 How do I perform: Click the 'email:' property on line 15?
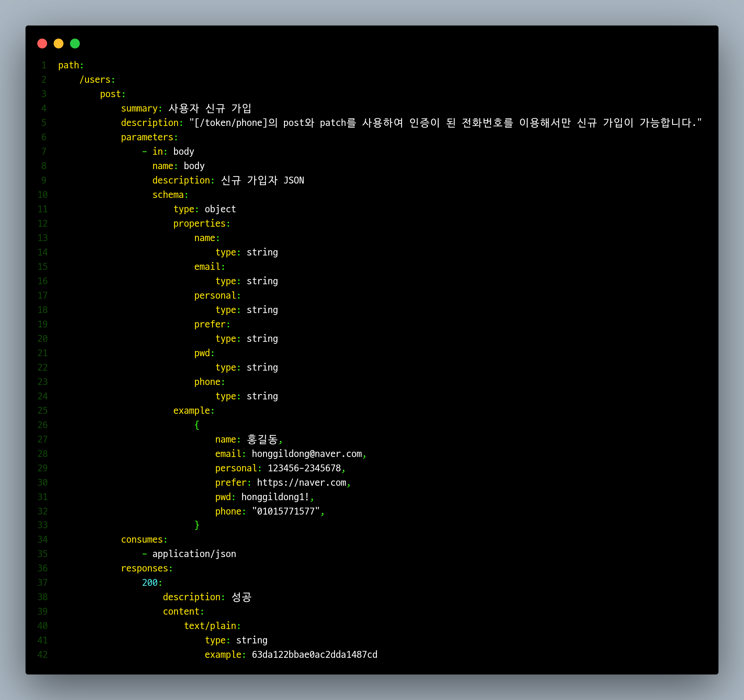click(x=210, y=267)
